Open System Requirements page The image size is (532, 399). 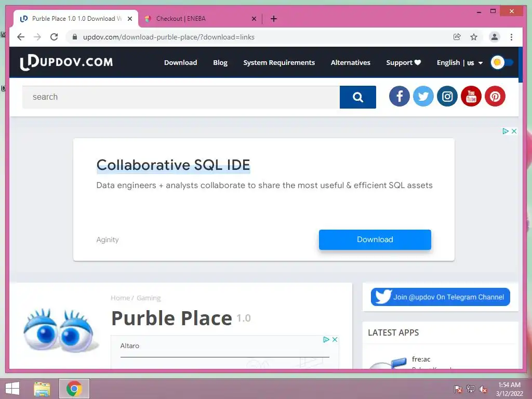(279, 62)
